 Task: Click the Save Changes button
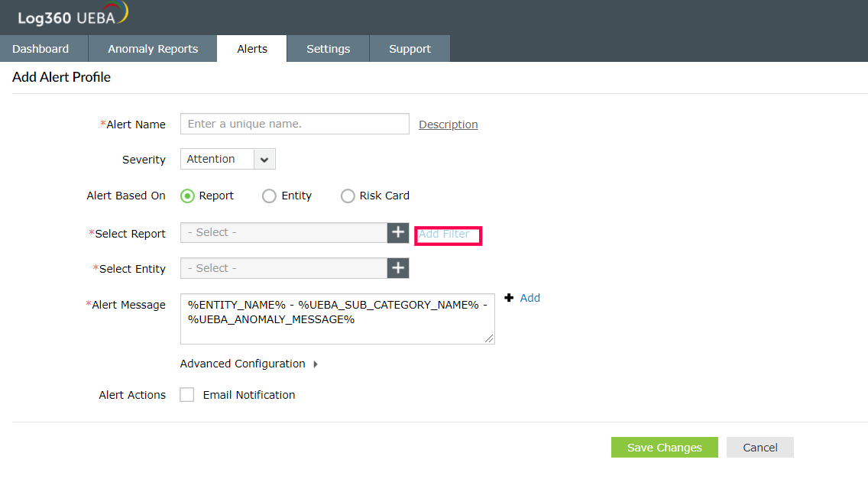[x=664, y=448]
